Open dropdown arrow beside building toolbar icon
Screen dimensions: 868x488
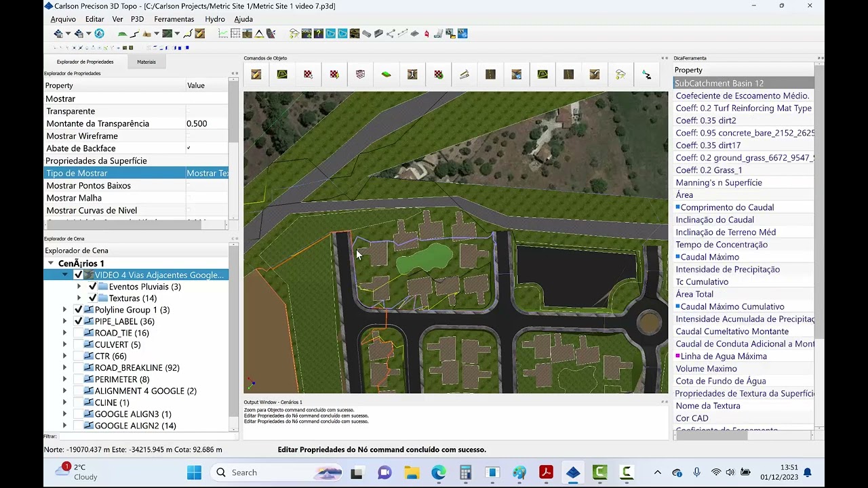click(x=156, y=33)
